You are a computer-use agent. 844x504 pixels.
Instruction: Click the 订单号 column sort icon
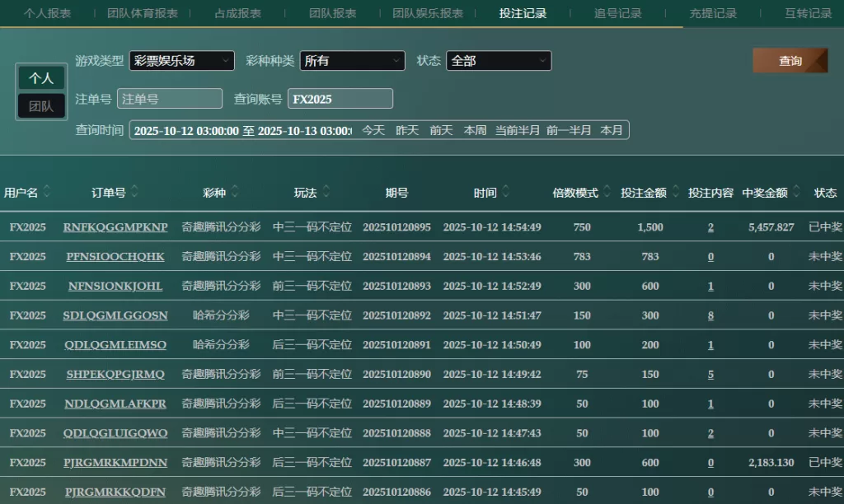[x=134, y=193]
